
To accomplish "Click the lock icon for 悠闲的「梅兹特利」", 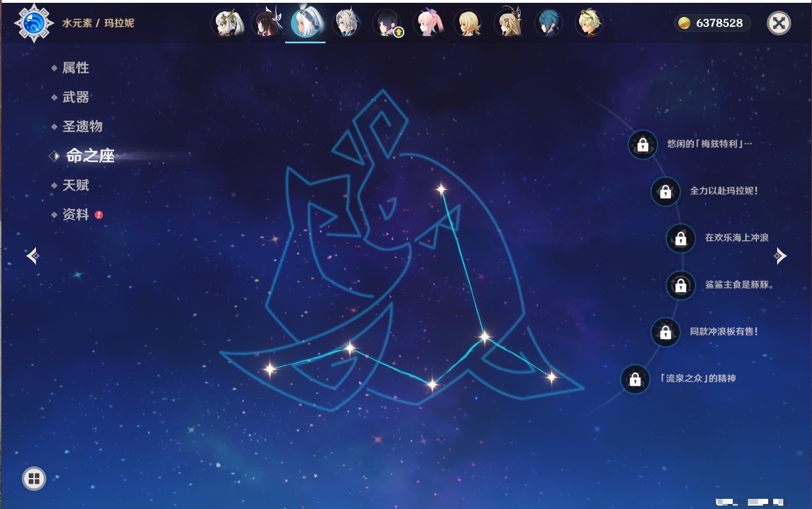I will [643, 145].
